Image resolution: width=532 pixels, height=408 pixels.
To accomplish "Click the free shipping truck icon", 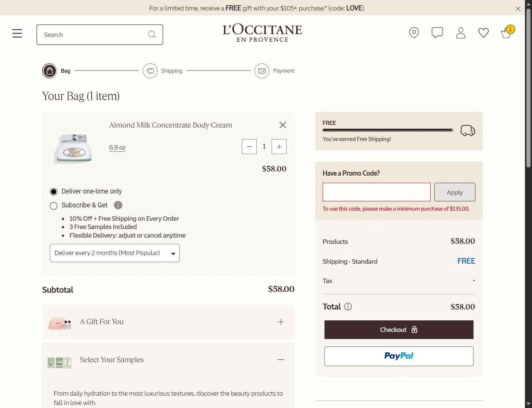I will click(x=468, y=131).
